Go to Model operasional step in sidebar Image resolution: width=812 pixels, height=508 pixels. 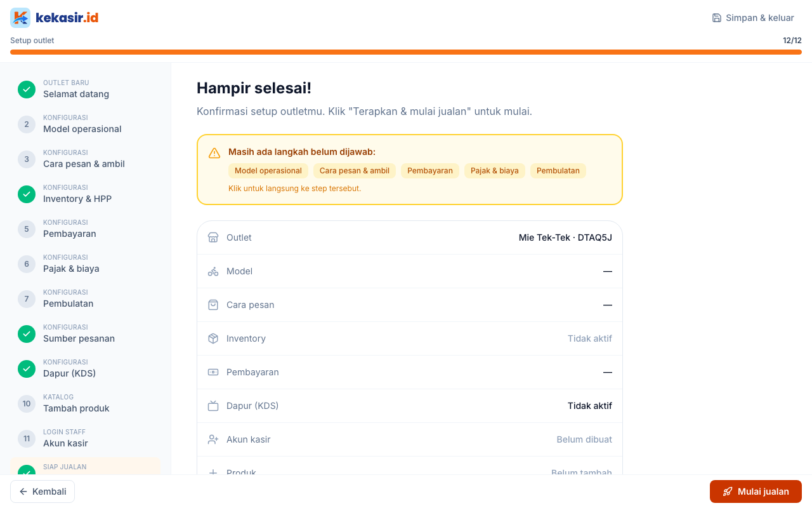85,124
